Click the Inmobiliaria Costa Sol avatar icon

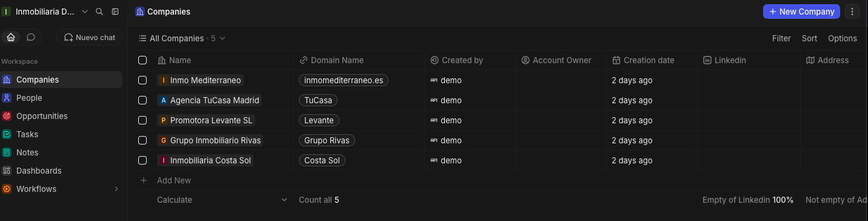tap(163, 160)
